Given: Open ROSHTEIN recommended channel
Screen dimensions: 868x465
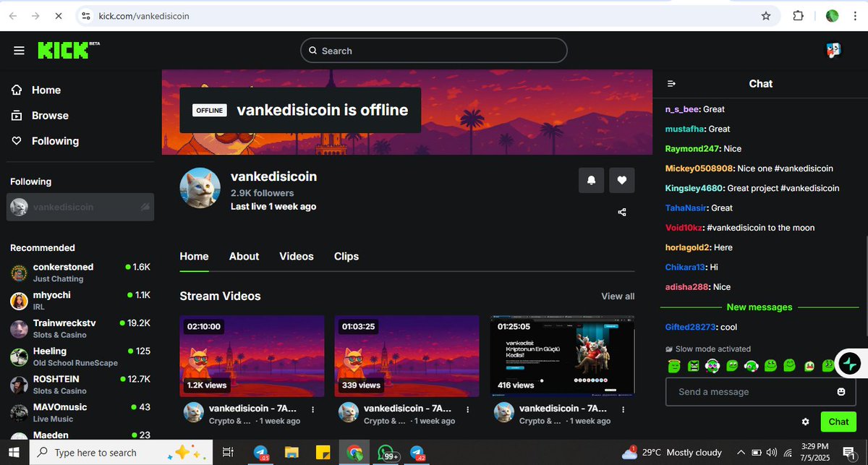Looking at the screenshot, I should click(80, 385).
